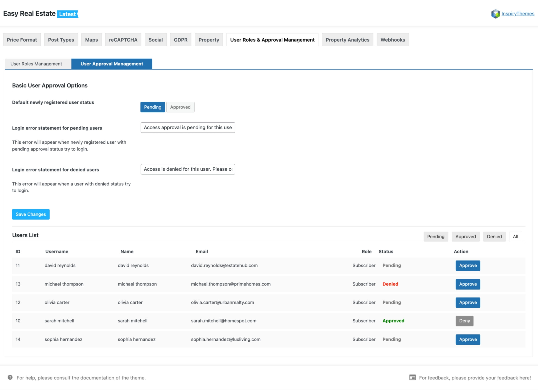Open the GDPR tab
This screenshot has height=392, width=538.
click(181, 40)
